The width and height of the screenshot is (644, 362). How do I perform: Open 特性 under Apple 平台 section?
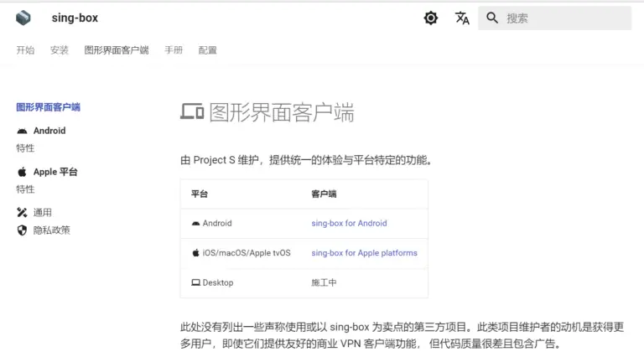click(25, 189)
